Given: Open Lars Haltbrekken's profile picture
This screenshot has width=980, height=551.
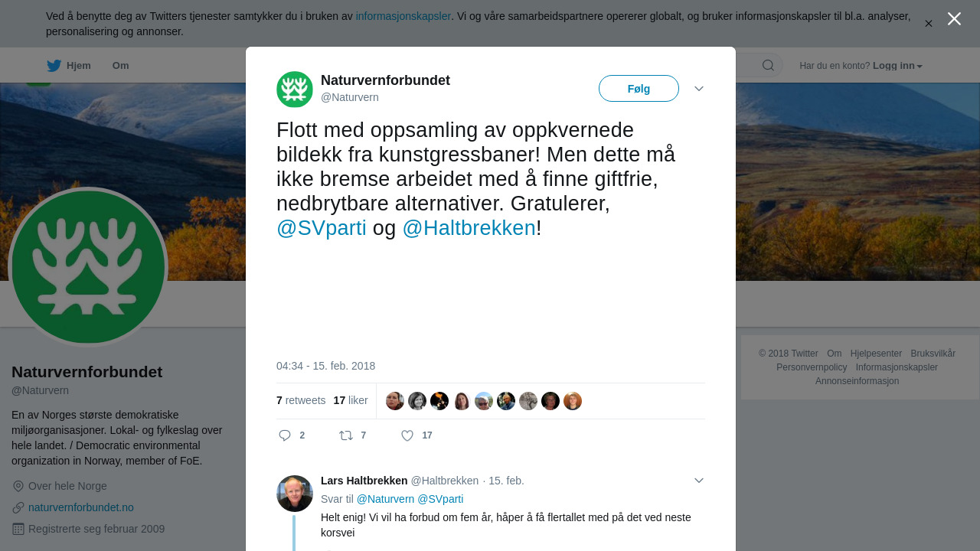Looking at the screenshot, I should [295, 494].
